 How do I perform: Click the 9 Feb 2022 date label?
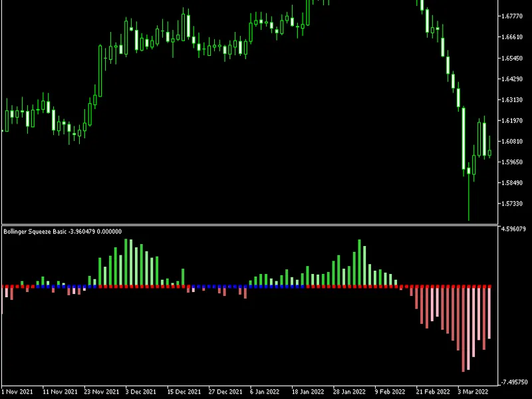390,392
